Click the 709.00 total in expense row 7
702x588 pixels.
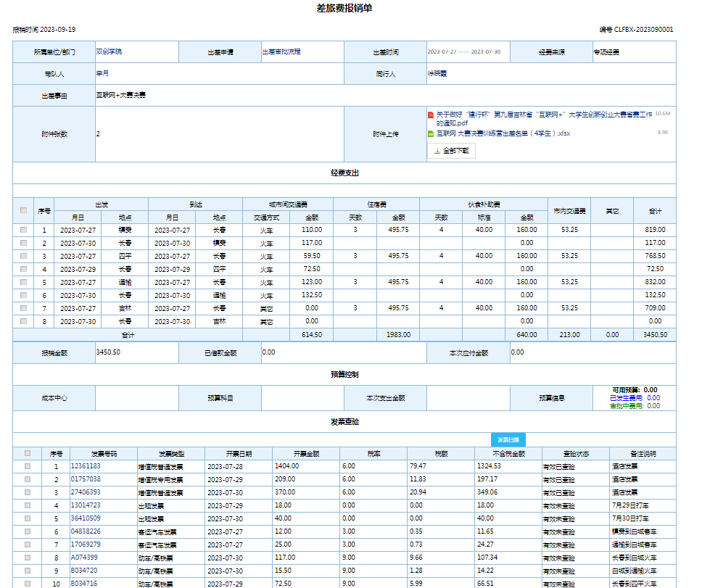pyautogui.click(x=655, y=308)
